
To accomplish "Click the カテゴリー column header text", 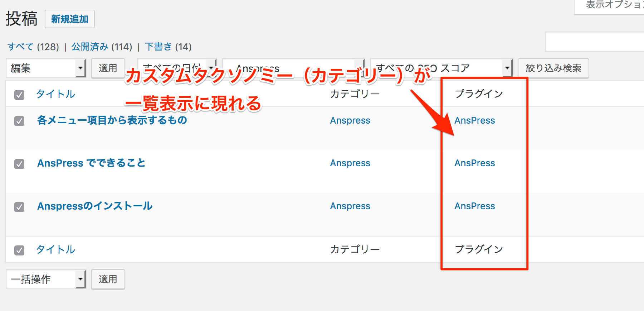I will coord(355,94).
